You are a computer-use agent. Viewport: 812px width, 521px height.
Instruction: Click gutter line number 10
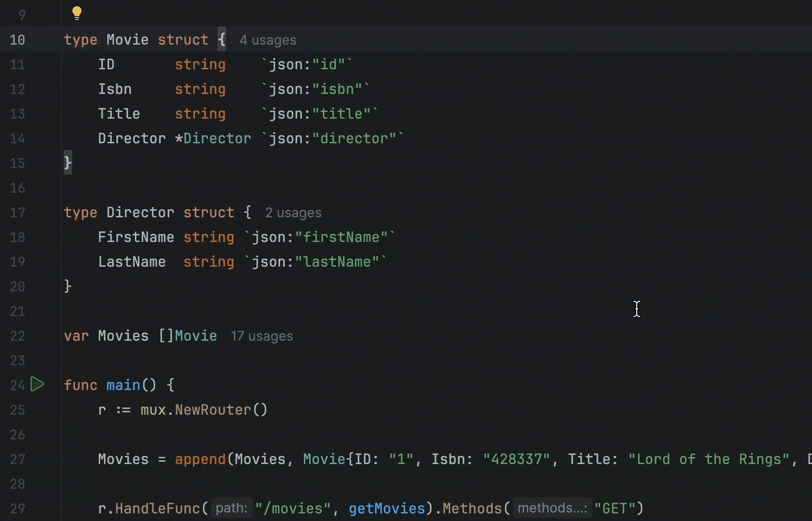pos(17,40)
